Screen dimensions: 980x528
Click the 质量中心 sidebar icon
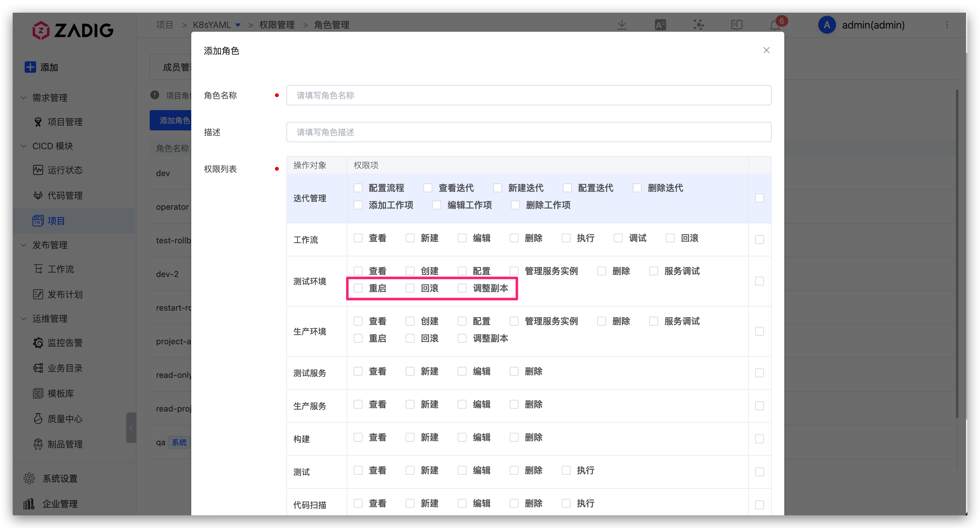38,419
